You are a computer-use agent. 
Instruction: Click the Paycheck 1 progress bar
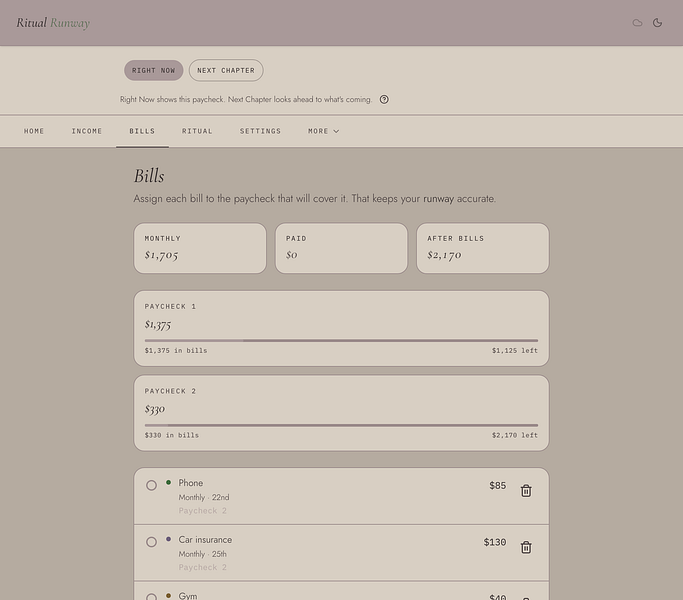[341, 340]
